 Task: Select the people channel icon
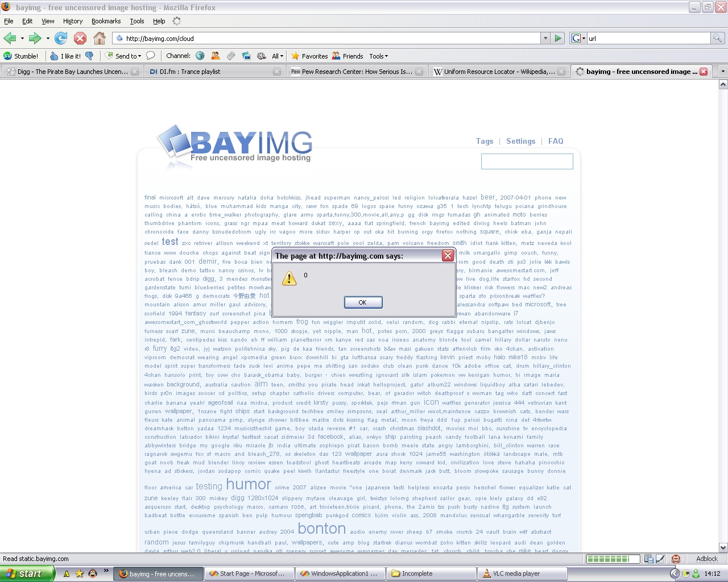pos(216,56)
